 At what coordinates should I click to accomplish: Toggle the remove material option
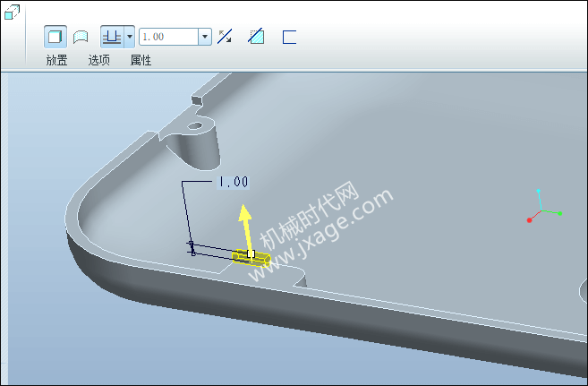pyautogui.click(x=256, y=37)
